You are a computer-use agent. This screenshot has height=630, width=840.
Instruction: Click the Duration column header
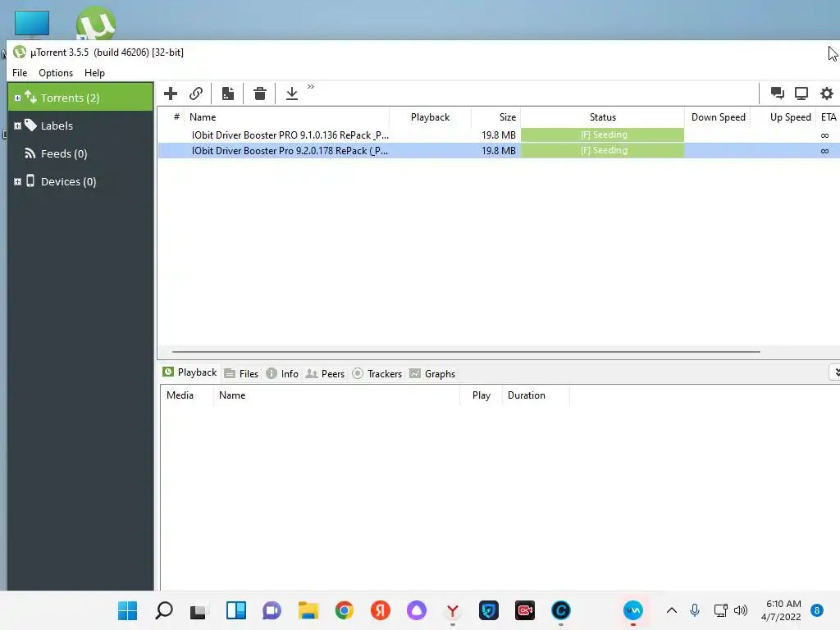coord(536,395)
